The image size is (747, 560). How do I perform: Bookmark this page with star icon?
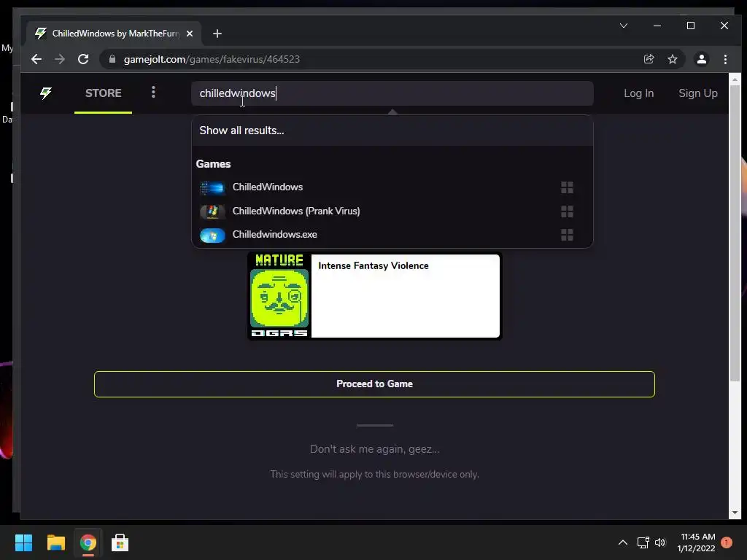click(x=672, y=59)
